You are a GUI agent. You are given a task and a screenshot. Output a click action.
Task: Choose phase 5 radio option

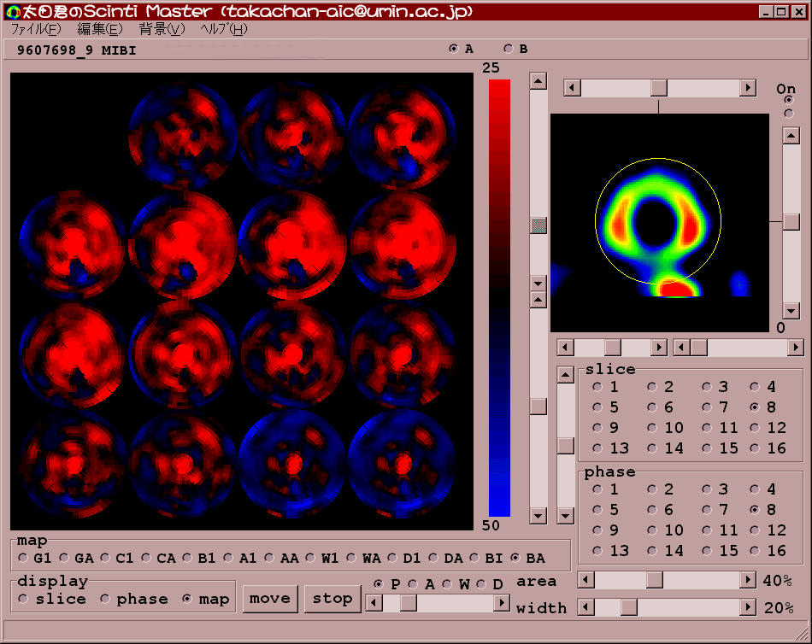pos(597,510)
